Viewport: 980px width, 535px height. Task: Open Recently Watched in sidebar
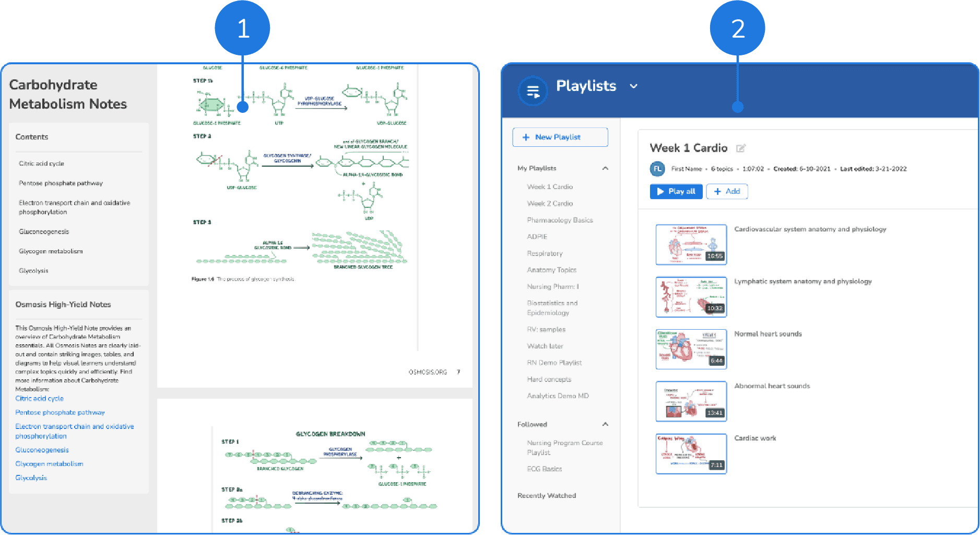(547, 496)
